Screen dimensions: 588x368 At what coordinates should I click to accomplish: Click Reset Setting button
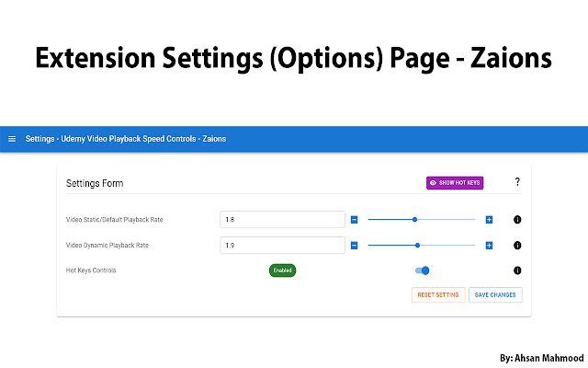(x=438, y=294)
